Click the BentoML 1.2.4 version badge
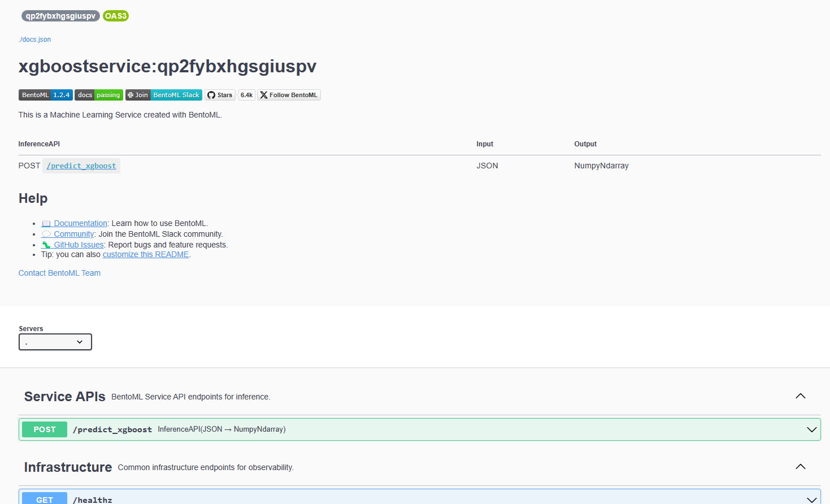This screenshot has width=830, height=504. 45,94
